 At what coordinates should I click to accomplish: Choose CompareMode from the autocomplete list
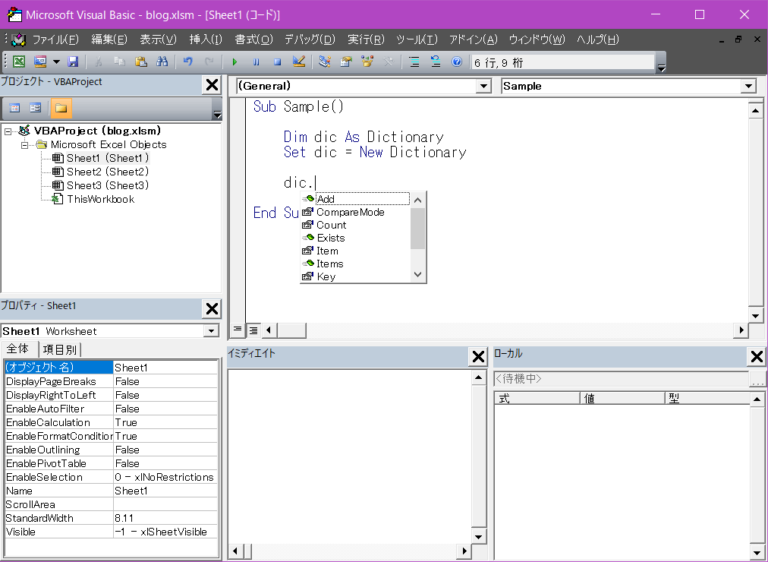tap(356, 212)
